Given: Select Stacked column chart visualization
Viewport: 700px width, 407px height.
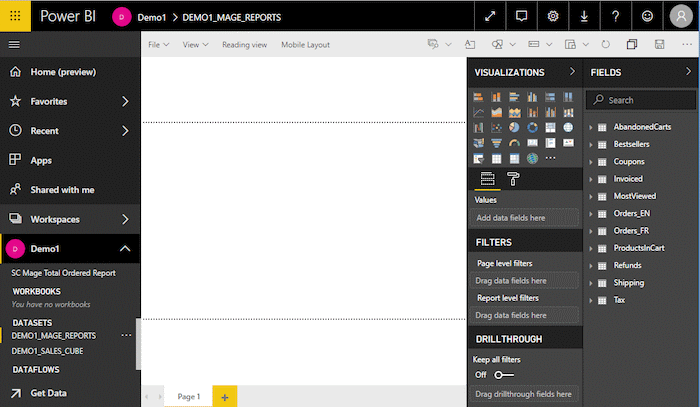Looking at the screenshot, I should click(x=496, y=97).
